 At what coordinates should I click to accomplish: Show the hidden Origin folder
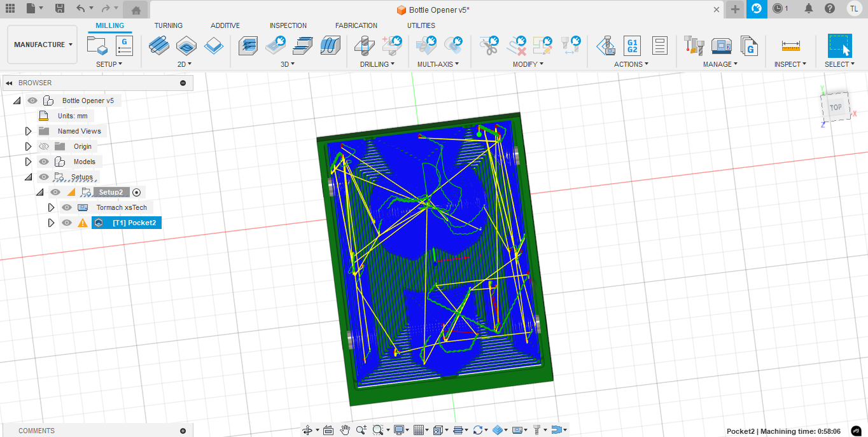pyautogui.click(x=44, y=146)
